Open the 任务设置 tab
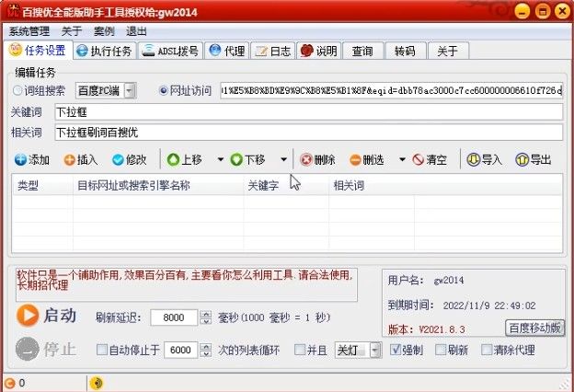The height and width of the screenshot is (392, 574). click(x=38, y=51)
